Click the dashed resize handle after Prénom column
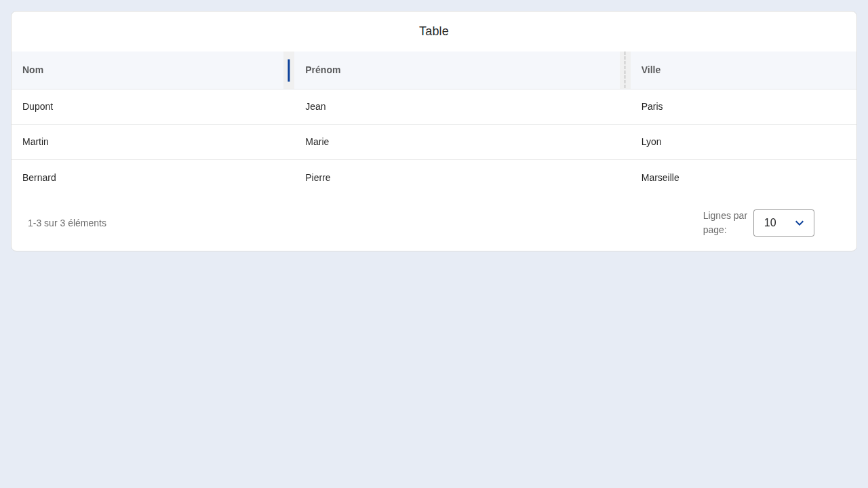Screen dimensions: 868x488 (x=625, y=70)
